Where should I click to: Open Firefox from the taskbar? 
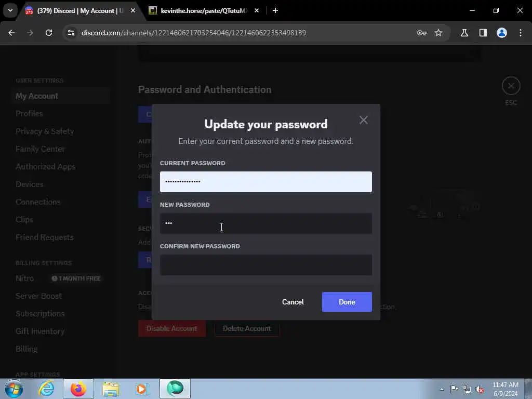pyautogui.click(x=78, y=389)
